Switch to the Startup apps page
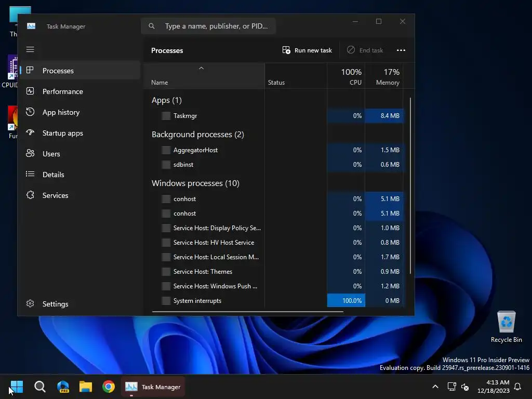 [81, 132]
